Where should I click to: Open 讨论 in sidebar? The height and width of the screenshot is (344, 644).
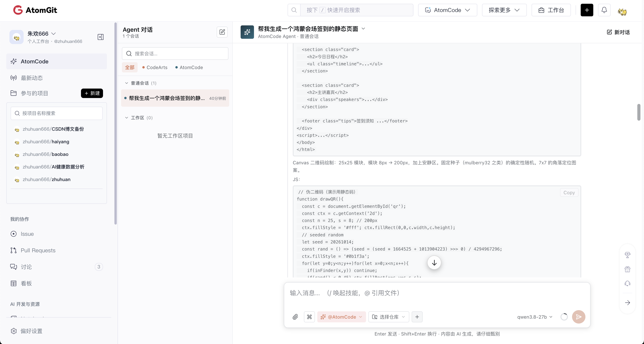click(x=56, y=267)
